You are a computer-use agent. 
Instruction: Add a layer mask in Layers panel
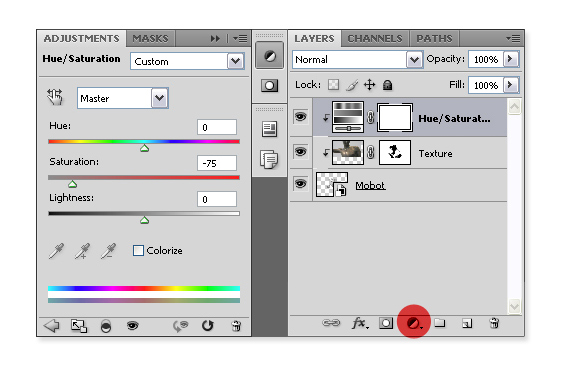point(386,323)
